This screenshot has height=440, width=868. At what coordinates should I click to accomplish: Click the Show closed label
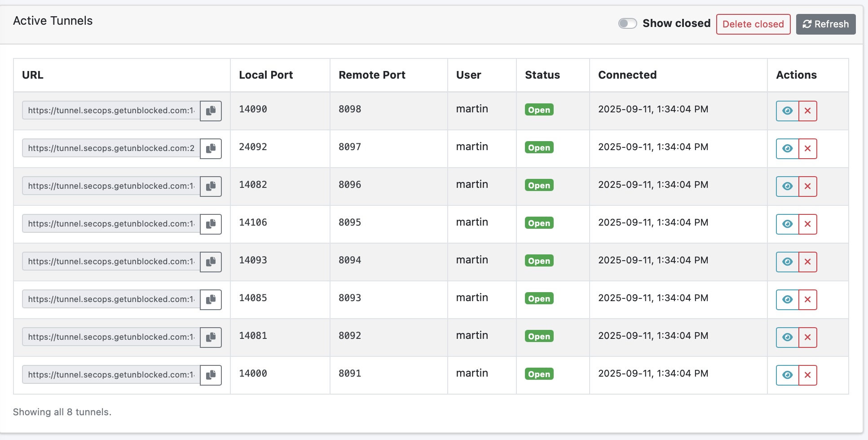tap(676, 23)
